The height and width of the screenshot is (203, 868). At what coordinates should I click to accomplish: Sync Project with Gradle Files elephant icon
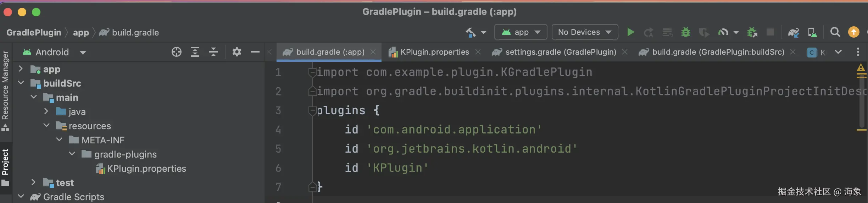pyautogui.click(x=793, y=32)
